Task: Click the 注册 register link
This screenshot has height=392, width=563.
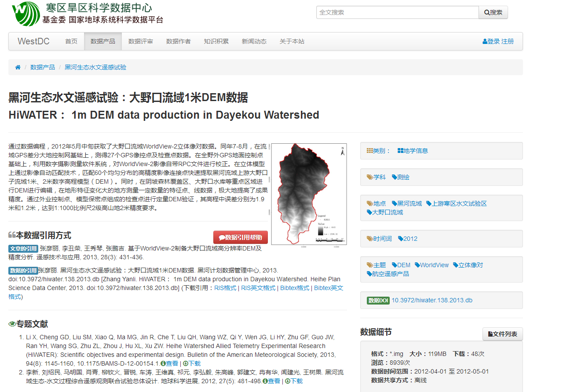Action: (x=508, y=41)
